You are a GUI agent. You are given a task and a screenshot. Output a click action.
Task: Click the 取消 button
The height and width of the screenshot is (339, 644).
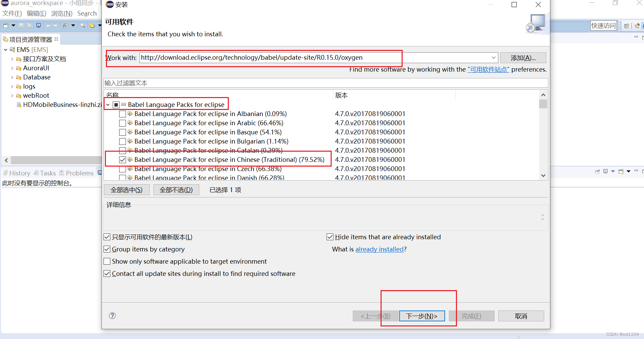click(521, 316)
